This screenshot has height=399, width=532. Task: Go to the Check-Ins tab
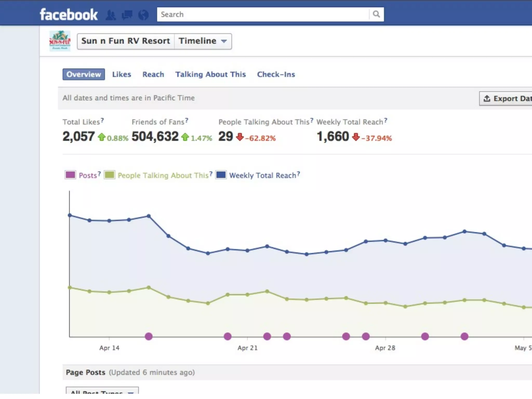(x=276, y=74)
